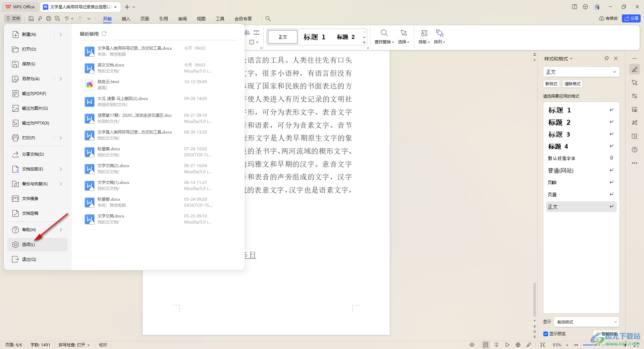Open the 拼写检查 dropdown in status bar

[x=74, y=345]
